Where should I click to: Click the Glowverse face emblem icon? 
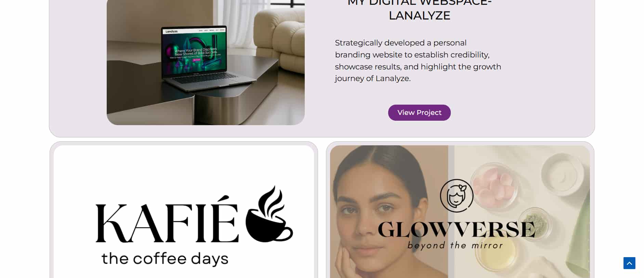(457, 196)
